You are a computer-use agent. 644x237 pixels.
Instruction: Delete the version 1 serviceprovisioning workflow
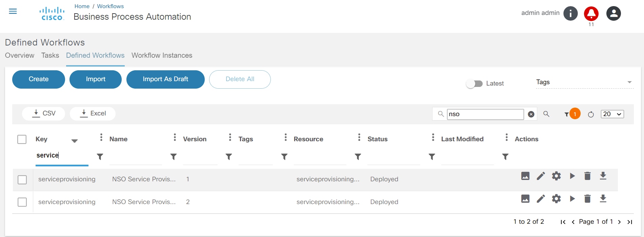587,176
